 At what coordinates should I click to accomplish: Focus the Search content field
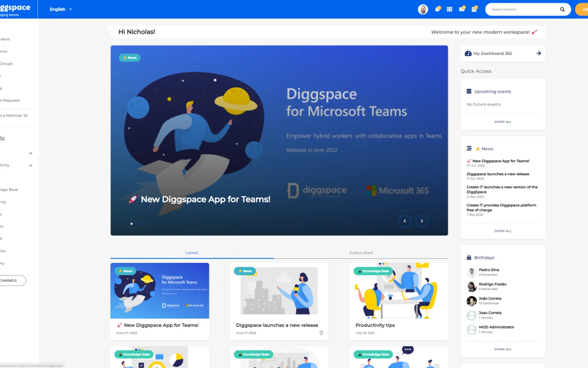(524, 10)
